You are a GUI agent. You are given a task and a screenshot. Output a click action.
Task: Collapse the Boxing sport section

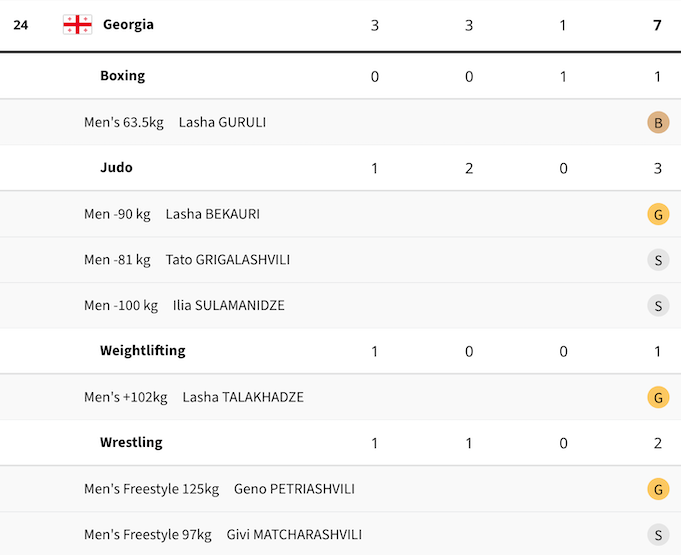click(122, 76)
